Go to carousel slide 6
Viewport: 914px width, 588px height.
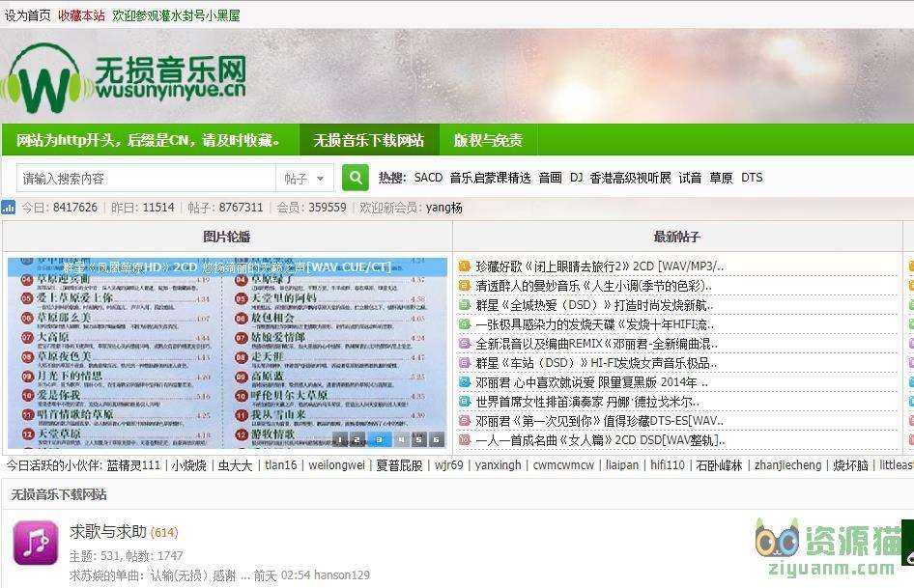pos(436,439)
